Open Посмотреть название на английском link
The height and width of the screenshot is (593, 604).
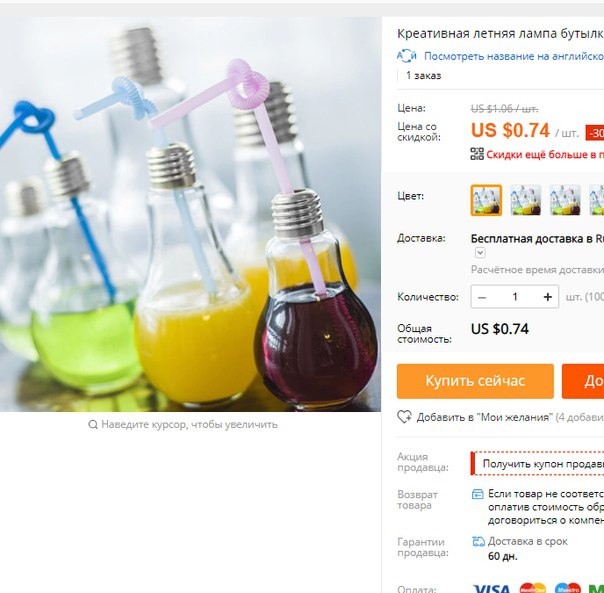[x=514, y=56]
